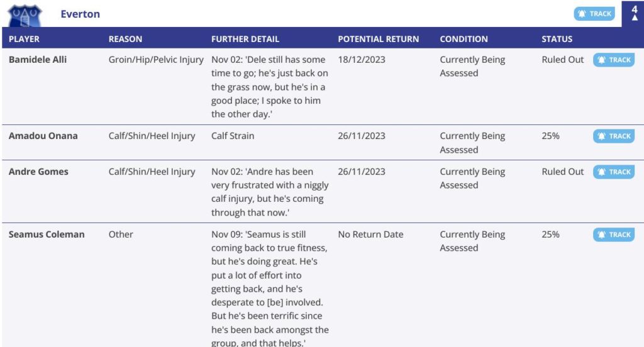Collapse Everton section with the 4 arrow

pyautogui.click(x=634, y=14)
